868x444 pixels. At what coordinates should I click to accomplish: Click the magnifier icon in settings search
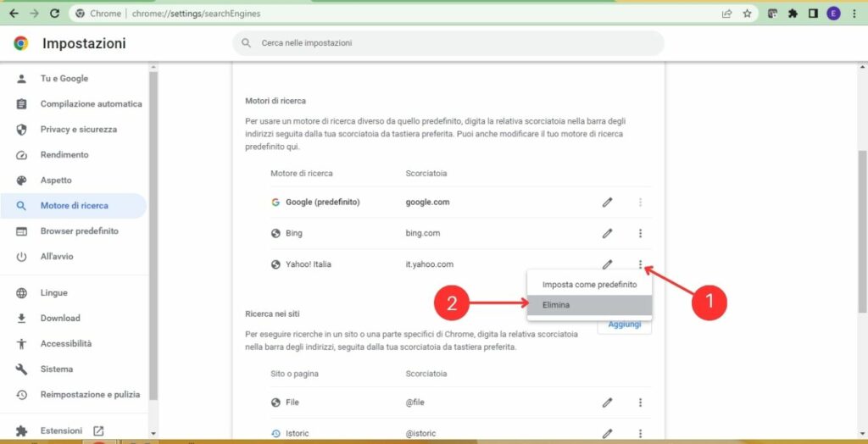[x=247, y=43]
